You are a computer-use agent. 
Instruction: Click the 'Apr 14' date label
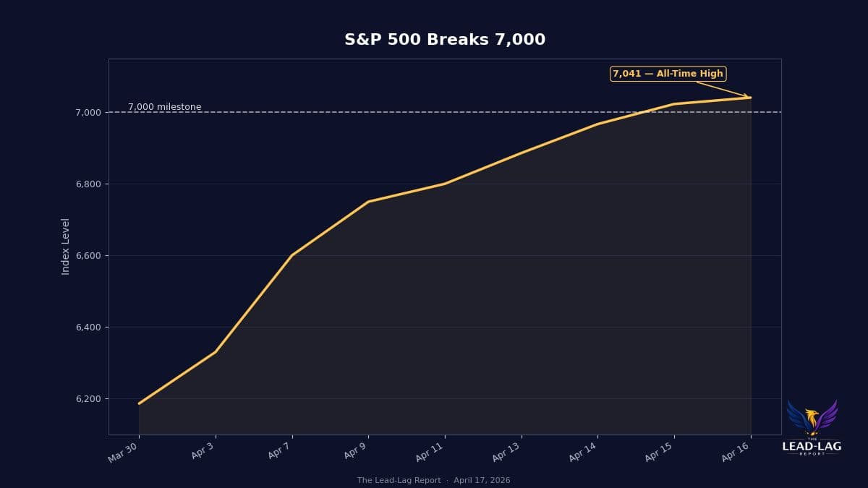[583, 452]
